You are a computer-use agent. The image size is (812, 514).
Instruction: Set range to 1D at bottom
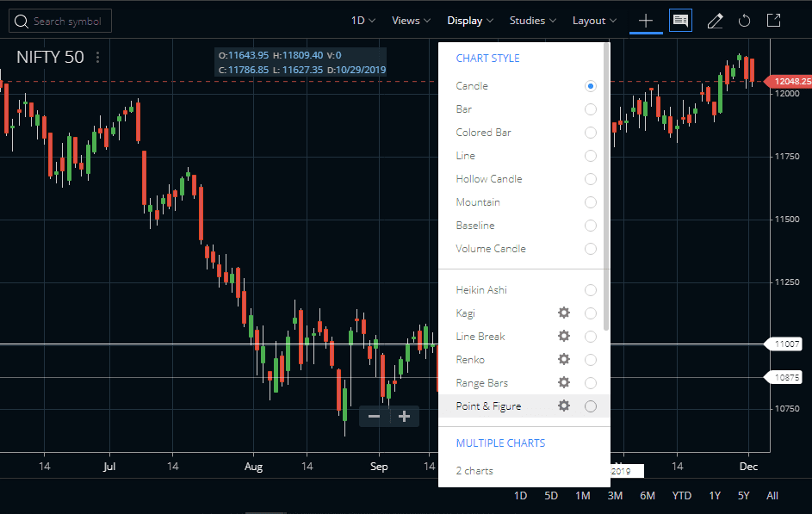pos(520,496)
